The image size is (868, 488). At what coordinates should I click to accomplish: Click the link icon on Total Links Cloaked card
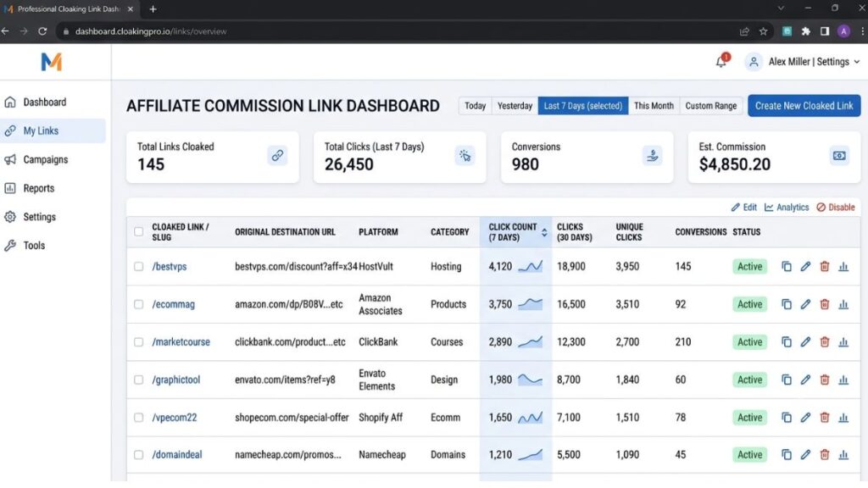pos(277,156)
